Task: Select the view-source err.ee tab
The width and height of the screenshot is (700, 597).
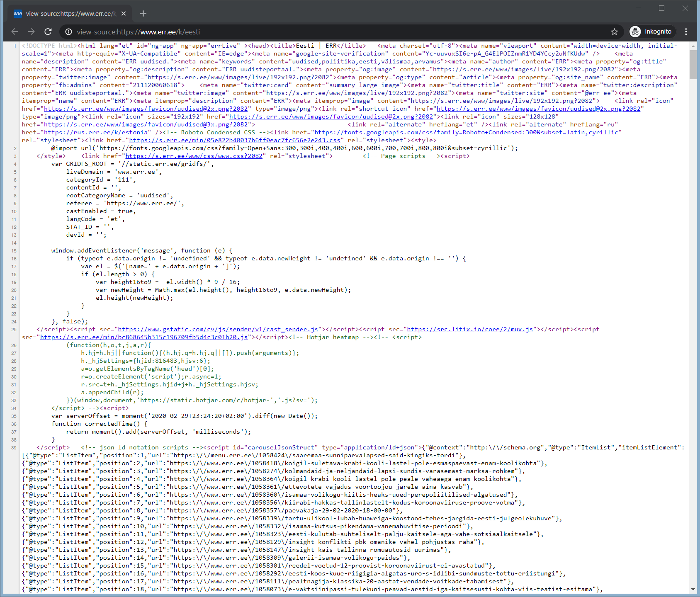Action: tap(70, 14)
